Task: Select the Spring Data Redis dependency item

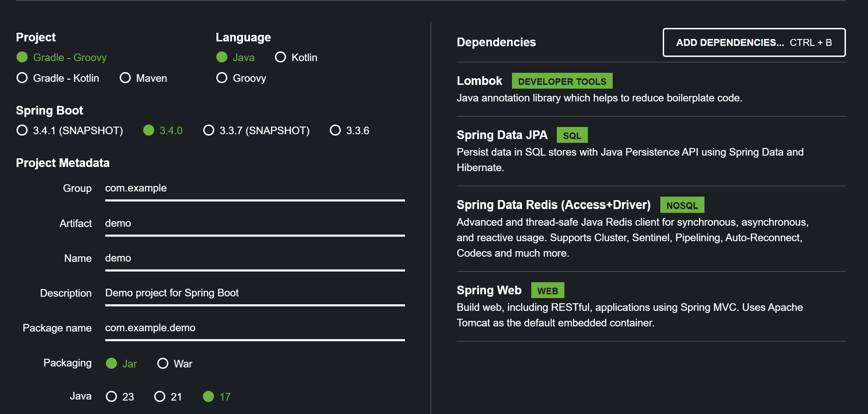Action: click(553, 205)
